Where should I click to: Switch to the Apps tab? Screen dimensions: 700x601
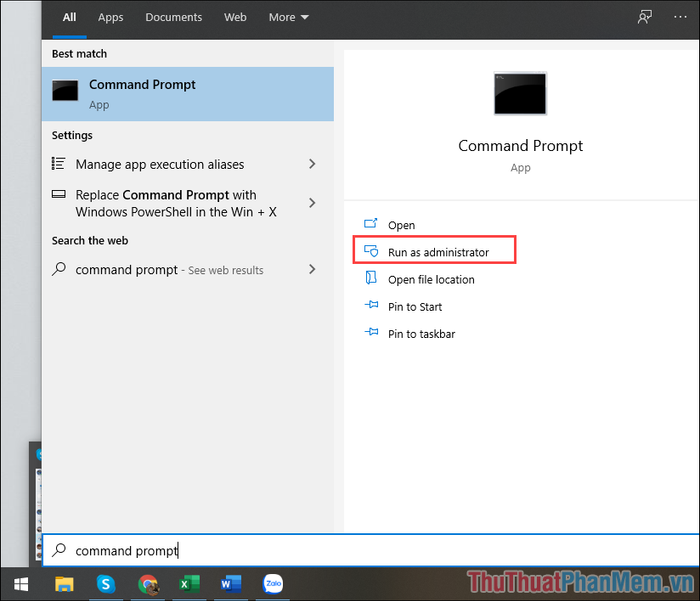pyautogui.click(x=110, y=17)
